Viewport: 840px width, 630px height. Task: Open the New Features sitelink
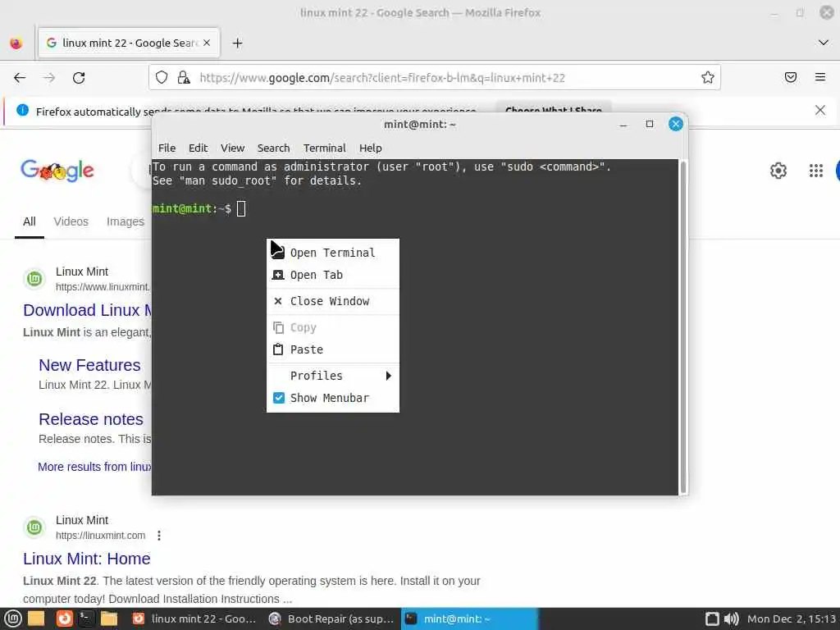pyautogui.click(x=89, y=365)
